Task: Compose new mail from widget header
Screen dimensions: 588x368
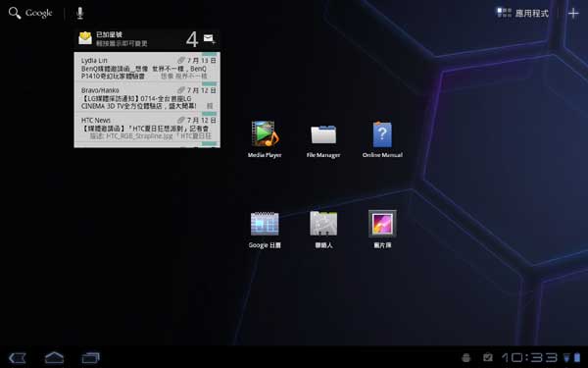Action: click(209, 38)
